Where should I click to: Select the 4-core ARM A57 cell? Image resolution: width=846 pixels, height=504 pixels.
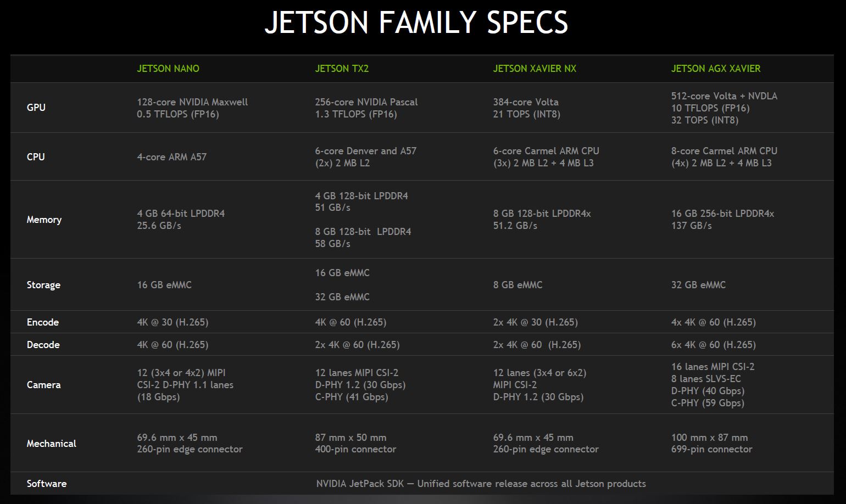pyautogui.click(x=171, y=157)
